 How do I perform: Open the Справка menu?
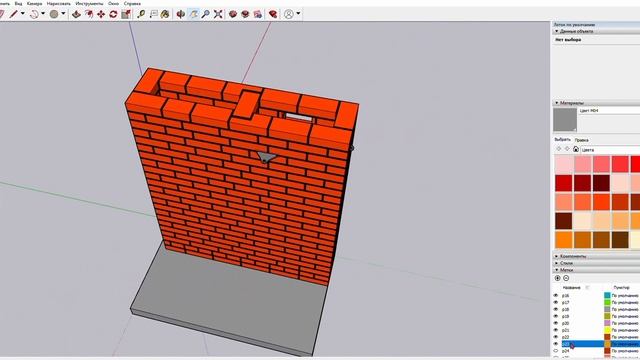pos(132,3)
